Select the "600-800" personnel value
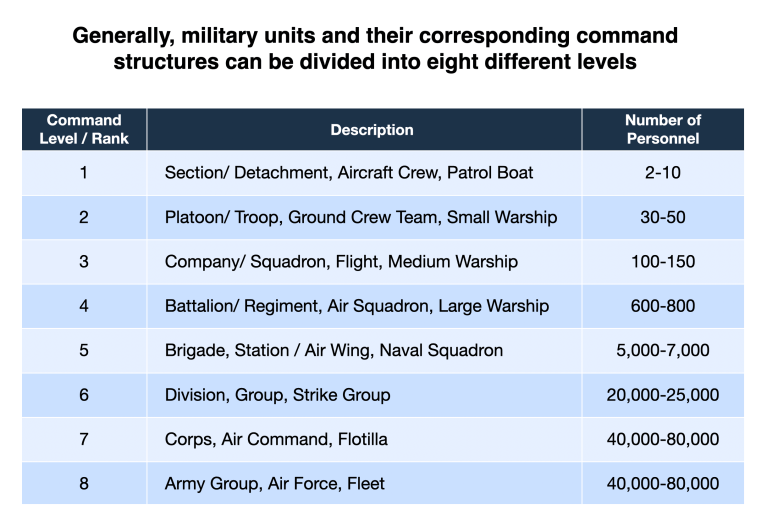Screen dimensions: 767x527 tap(662, 306)
